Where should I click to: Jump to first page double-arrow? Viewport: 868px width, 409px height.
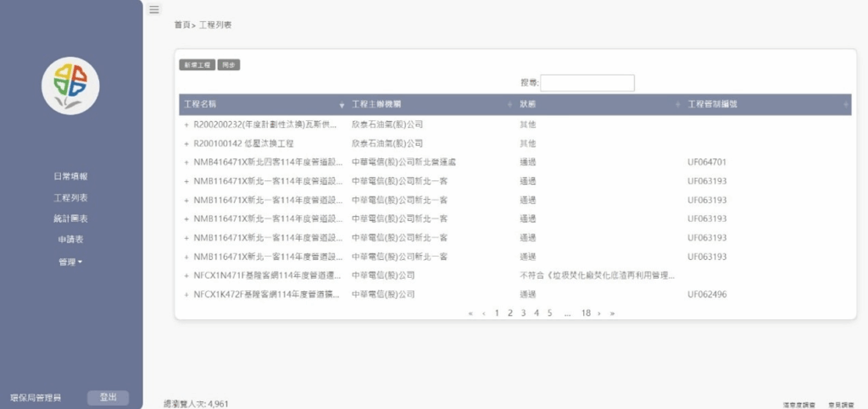coord(470,313)
